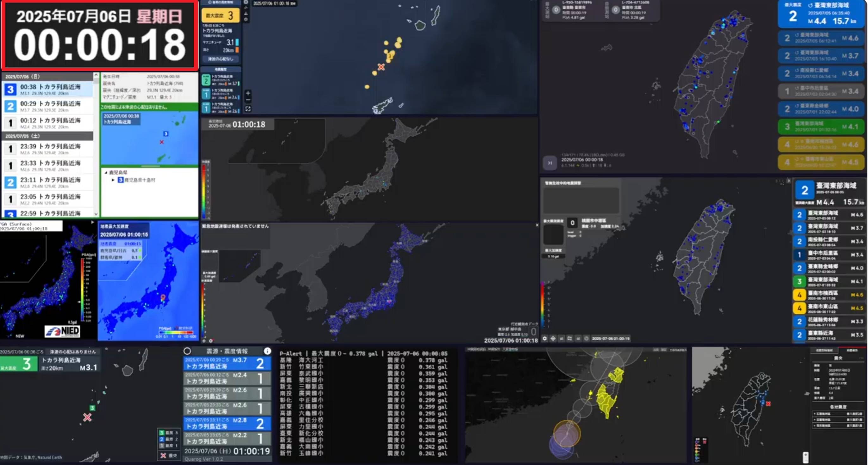Open Quarog entry M2.8 intensity 2

point(227,423)
